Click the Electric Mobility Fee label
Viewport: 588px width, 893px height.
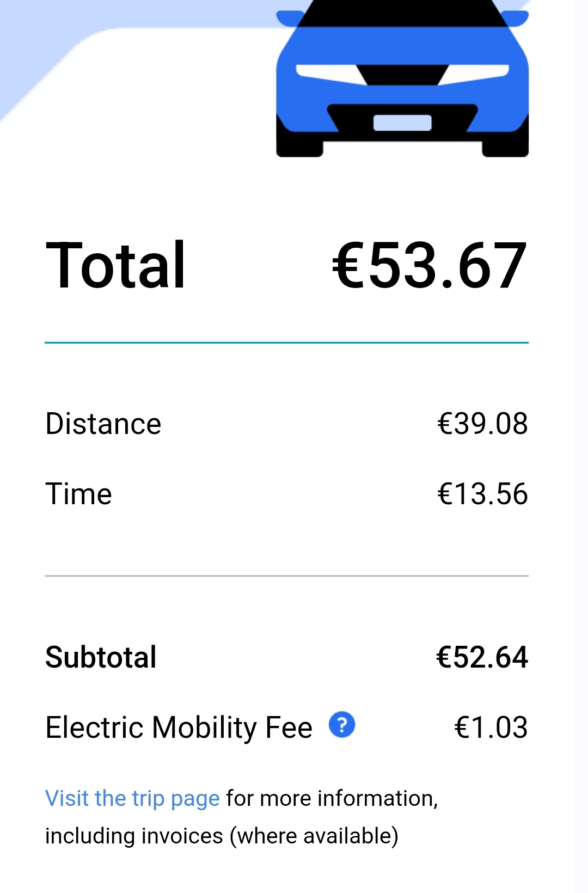pyautogui.click(x=179, y=727)
